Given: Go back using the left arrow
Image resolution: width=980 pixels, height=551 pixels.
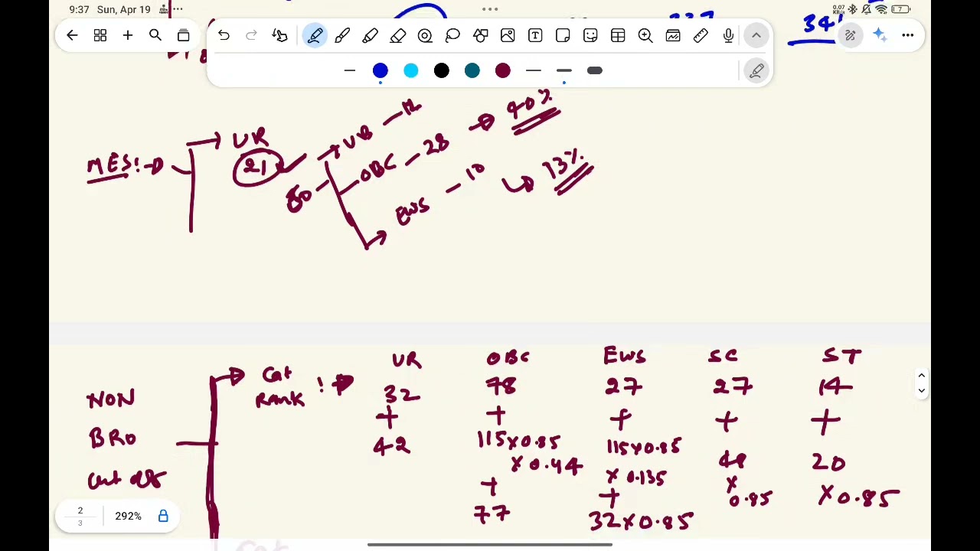Looking at the screenshot, I should tap(72, 35).
